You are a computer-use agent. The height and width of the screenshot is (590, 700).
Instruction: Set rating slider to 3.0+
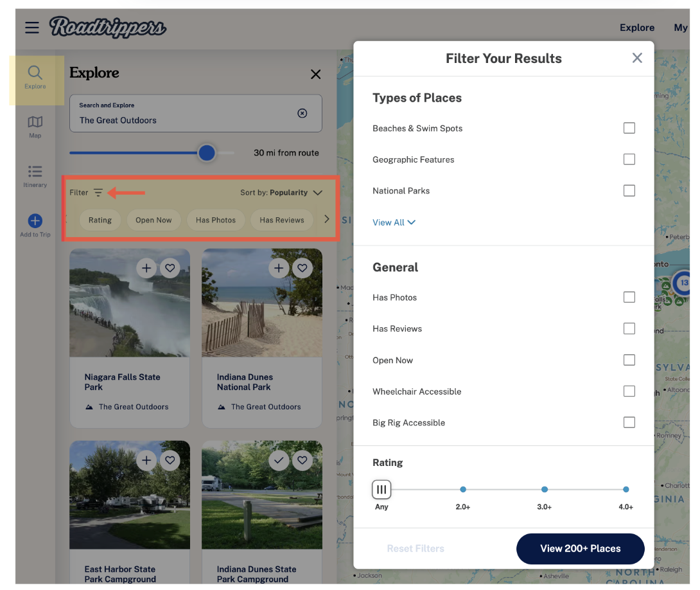pyautogui.click(x=544, y=490)
